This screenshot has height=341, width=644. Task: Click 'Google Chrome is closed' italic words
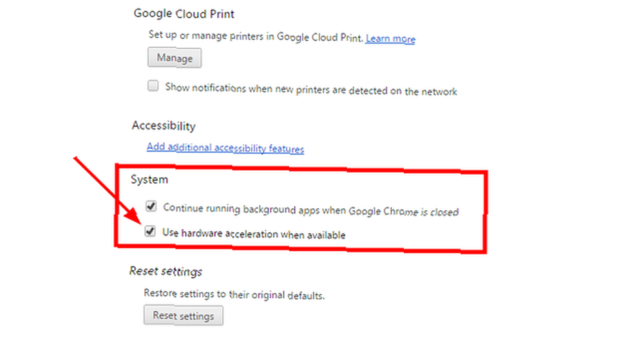coord(403,212)
